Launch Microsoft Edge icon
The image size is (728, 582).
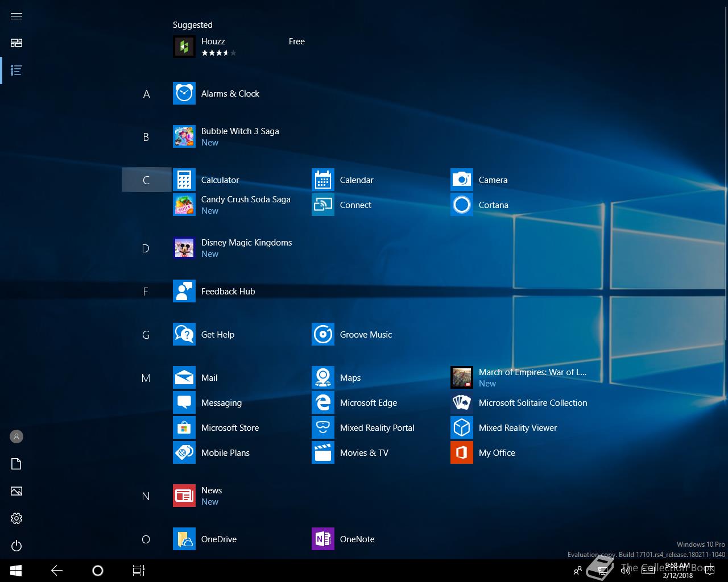click(x=323, y=402)
